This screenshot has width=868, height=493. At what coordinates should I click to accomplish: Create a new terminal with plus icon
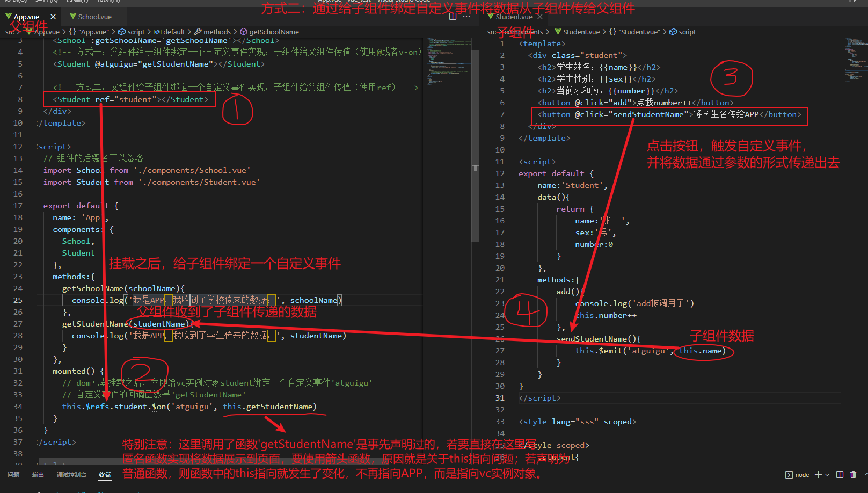point(819,475)
